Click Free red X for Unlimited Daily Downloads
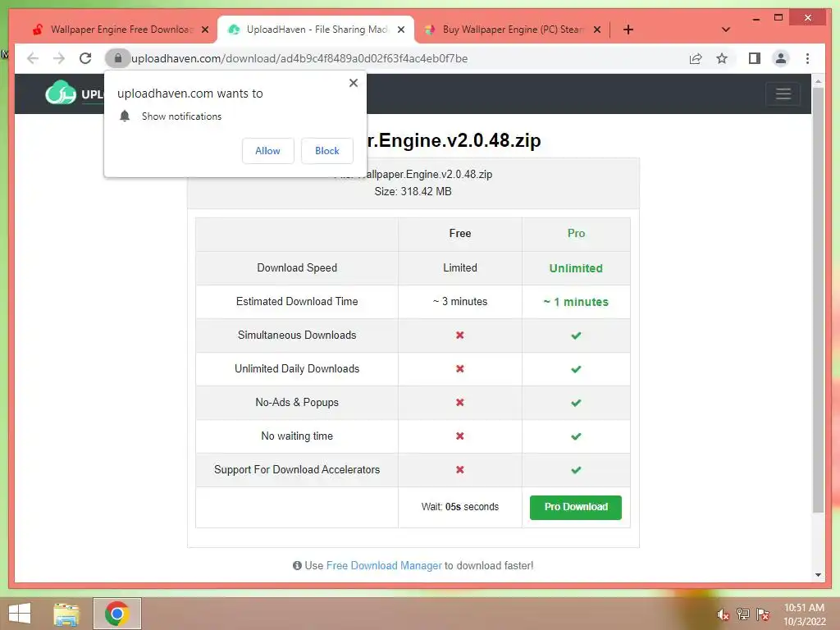Screen dimensions: 840x630 (x=459, y=369)
